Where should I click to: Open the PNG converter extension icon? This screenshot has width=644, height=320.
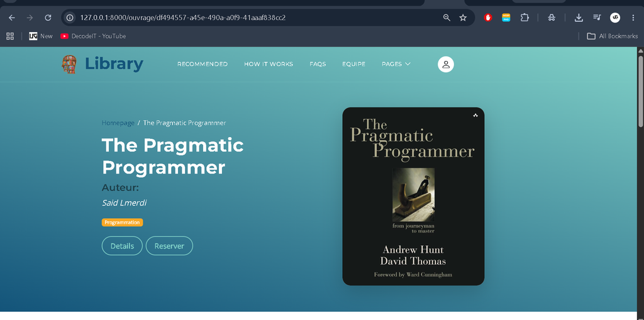coord(506,18)
